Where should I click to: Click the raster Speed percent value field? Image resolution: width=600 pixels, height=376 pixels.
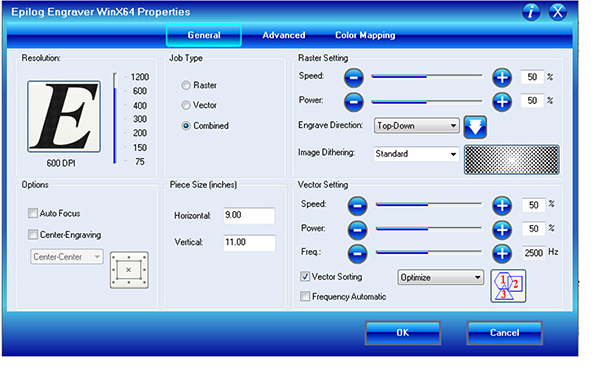point(532,77)
